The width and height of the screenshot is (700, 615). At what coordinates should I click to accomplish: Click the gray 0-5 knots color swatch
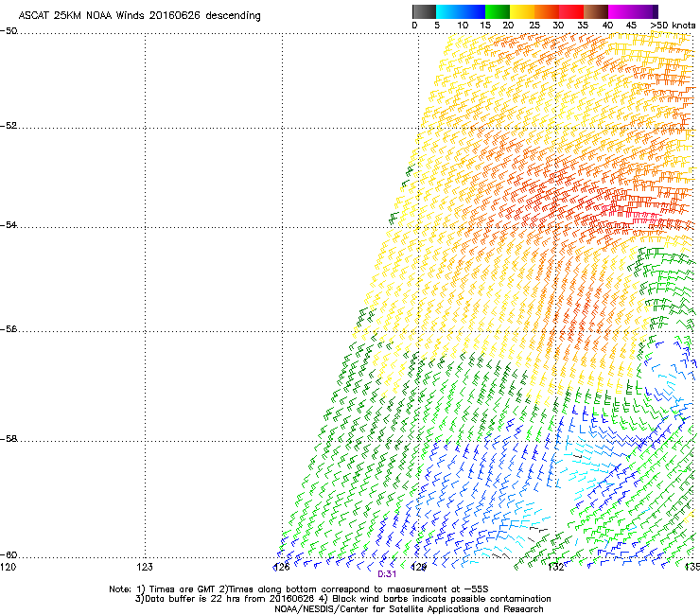tap(424, 11)
